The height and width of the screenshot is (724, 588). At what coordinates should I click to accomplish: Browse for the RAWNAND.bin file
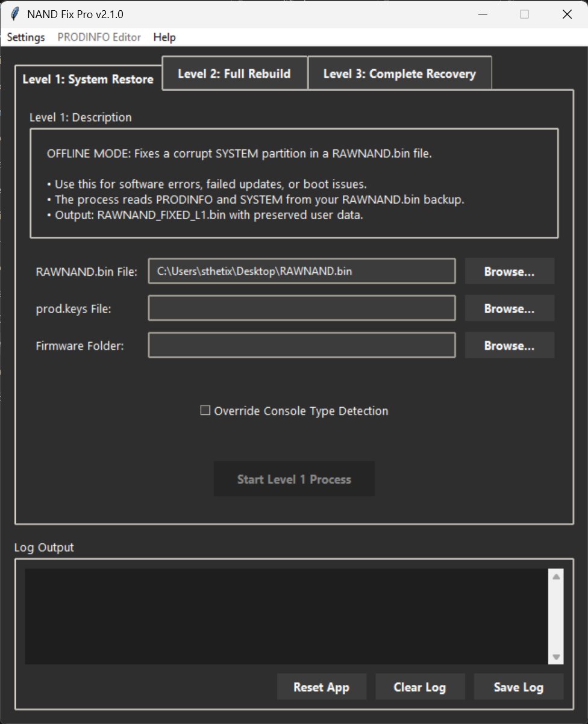pyautogui.click(x=509, y=272)
